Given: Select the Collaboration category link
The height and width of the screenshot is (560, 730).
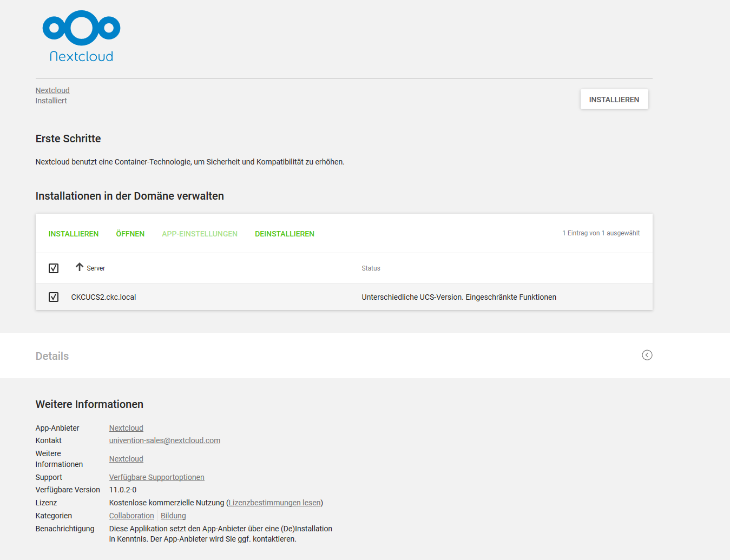Looking at the screenshot, I should 131,516.
